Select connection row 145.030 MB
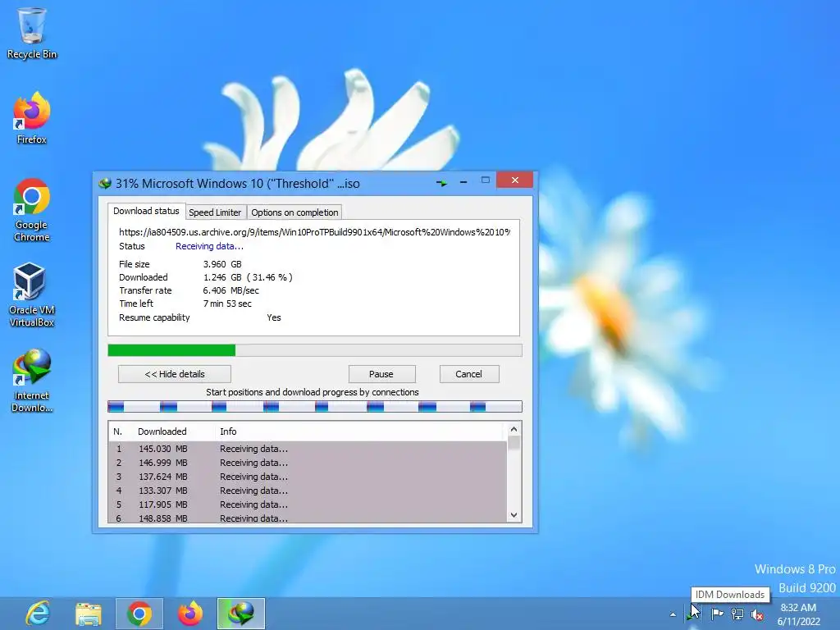This screenshot has width=840, height=630. (x=308, y=449)
